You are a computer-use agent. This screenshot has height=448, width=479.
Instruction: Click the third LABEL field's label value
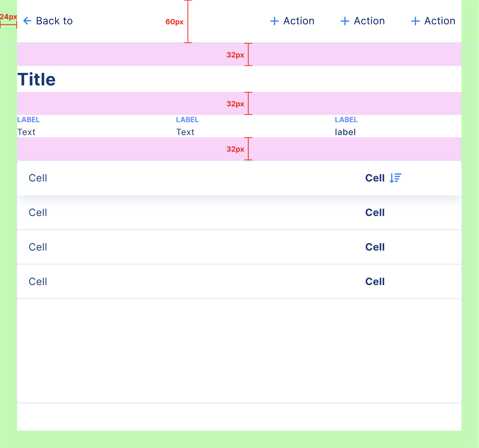[x=345, y=132]
